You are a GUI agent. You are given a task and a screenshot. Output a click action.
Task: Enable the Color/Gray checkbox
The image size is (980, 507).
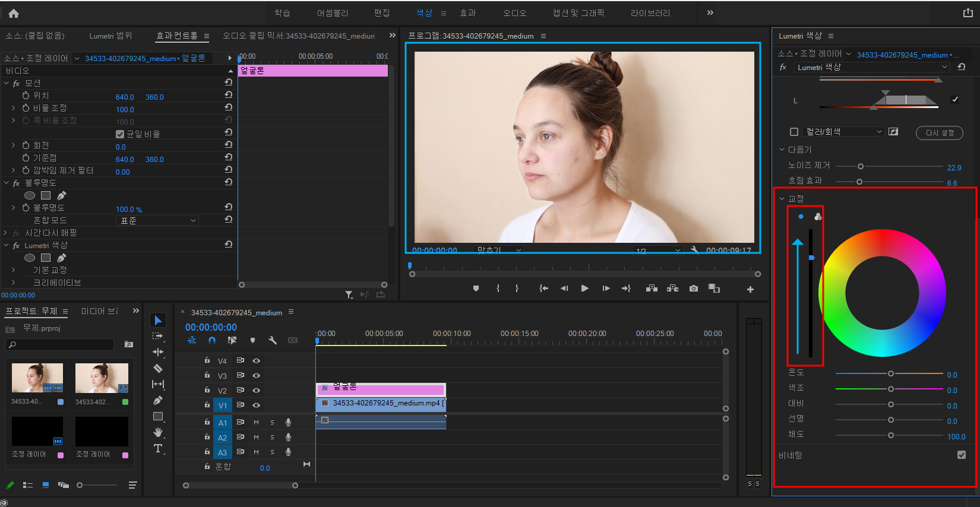(x=794, y=132)
